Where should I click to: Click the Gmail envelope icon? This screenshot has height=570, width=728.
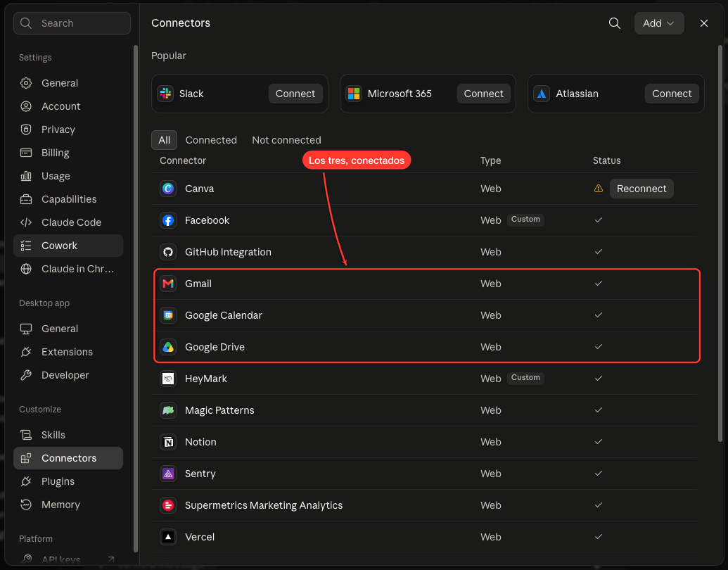coord(168,284)
